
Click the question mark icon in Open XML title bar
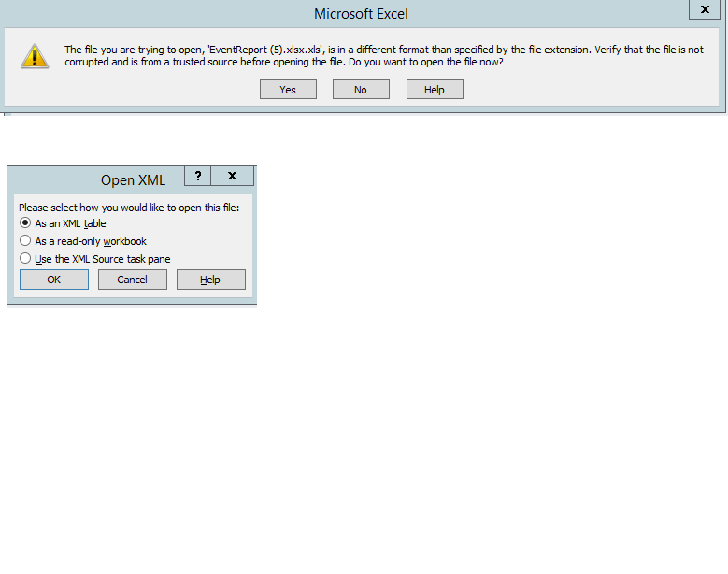(198, 176)
